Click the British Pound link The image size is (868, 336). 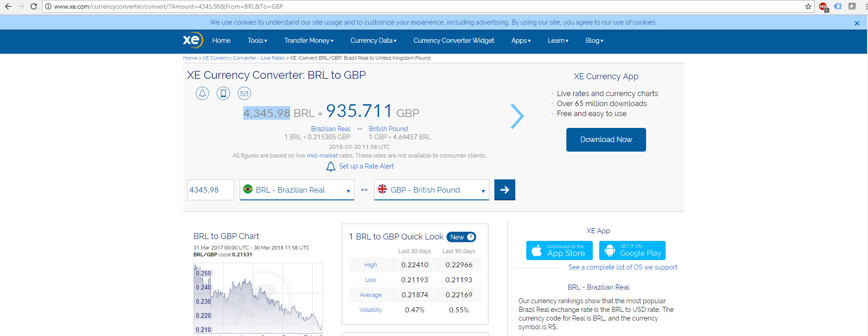coord(388,129)
